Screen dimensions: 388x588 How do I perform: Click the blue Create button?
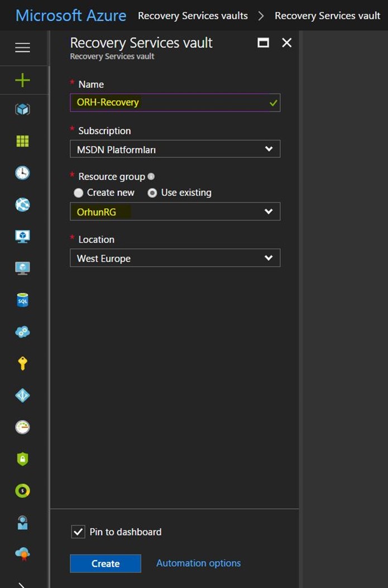[x=106, y=563]
